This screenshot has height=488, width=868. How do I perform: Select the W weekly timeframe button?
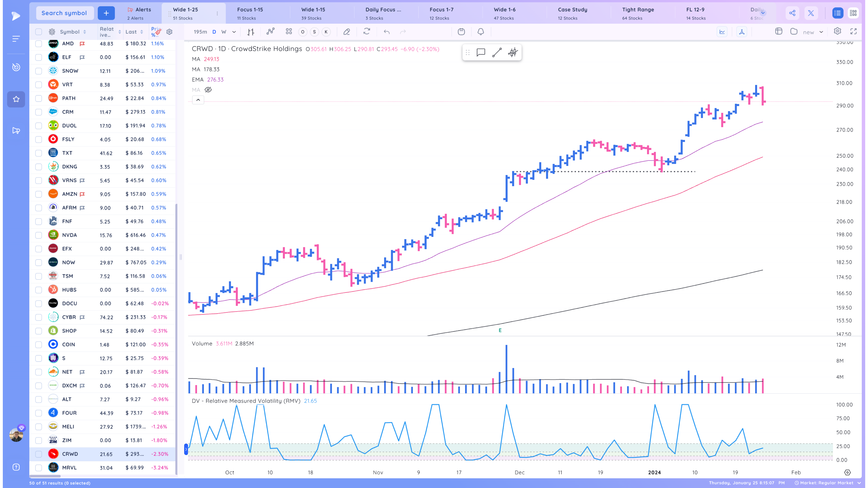[224, 32]
